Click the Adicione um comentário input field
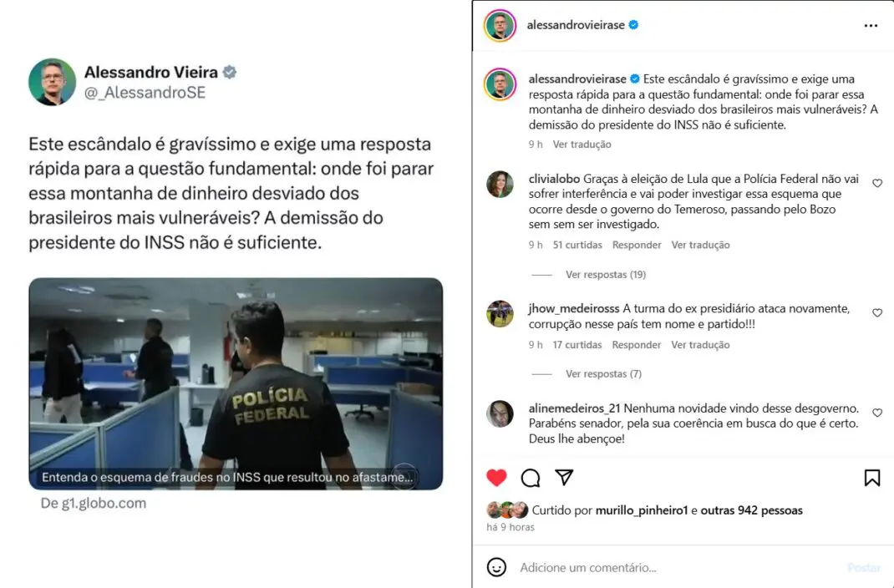The width and height of the screenshot is (894, 588). (678, 567)
